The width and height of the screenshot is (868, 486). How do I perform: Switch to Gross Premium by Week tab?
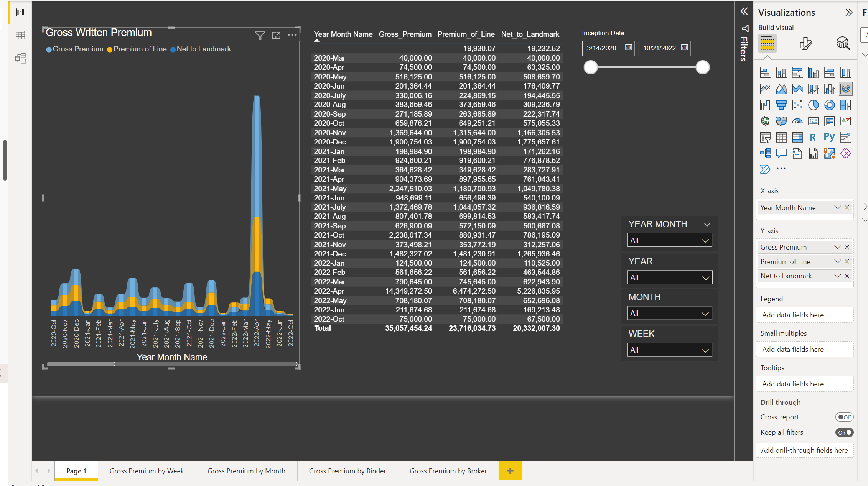(147, 471)
